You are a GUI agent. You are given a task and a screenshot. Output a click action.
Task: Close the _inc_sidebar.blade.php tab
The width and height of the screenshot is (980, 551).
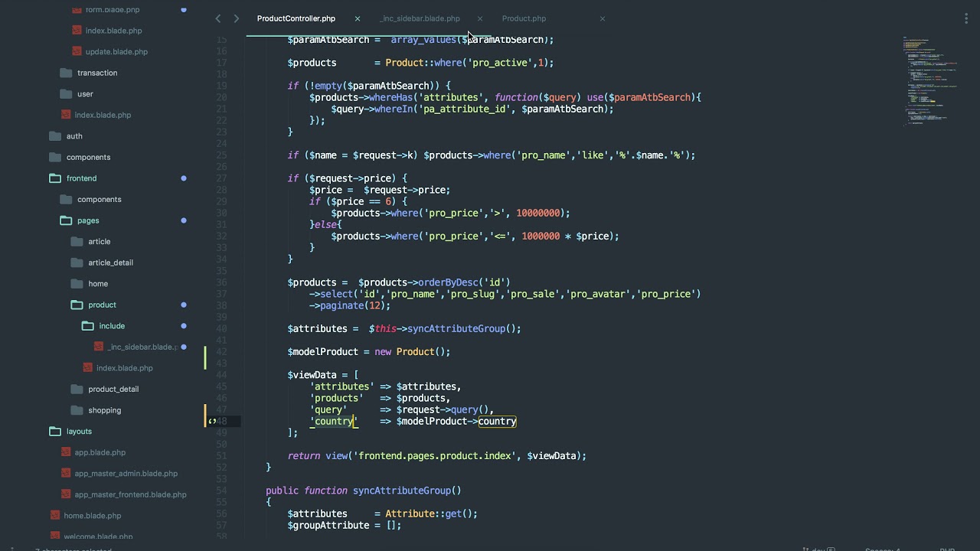(x=480, y=18)
